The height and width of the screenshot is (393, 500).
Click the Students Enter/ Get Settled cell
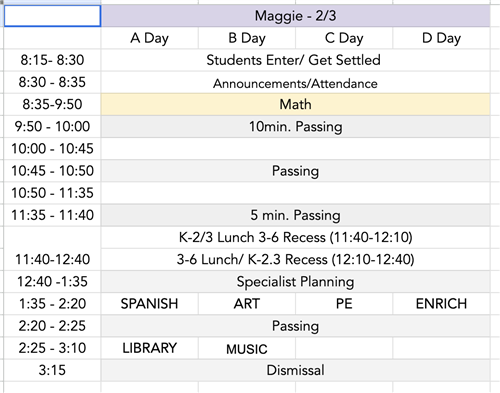295,60
